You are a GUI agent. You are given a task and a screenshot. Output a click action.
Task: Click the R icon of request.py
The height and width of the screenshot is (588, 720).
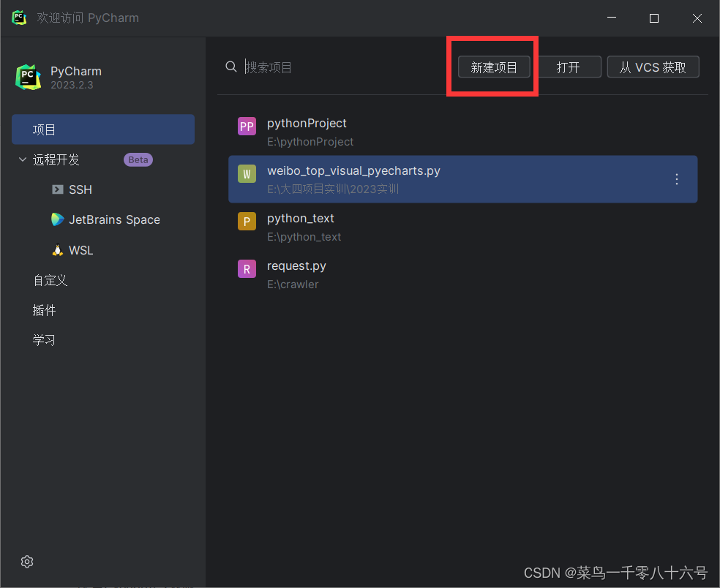[x=247, y=269]
